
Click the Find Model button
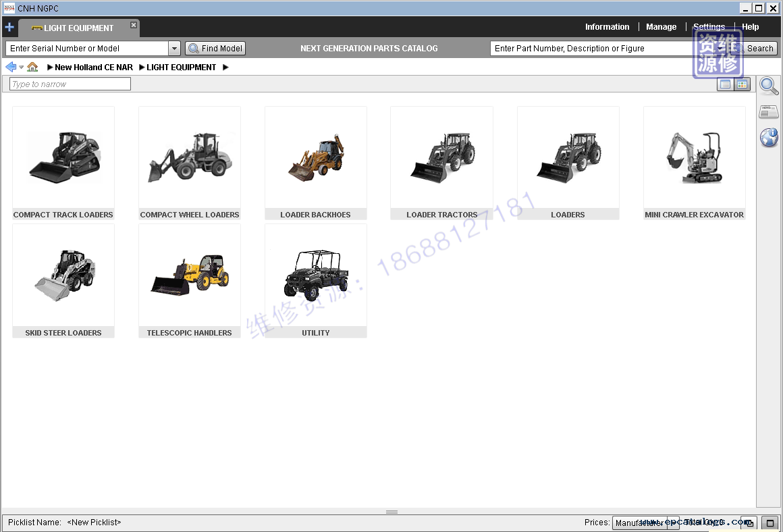pyautogui.click(x=215, y=49)
